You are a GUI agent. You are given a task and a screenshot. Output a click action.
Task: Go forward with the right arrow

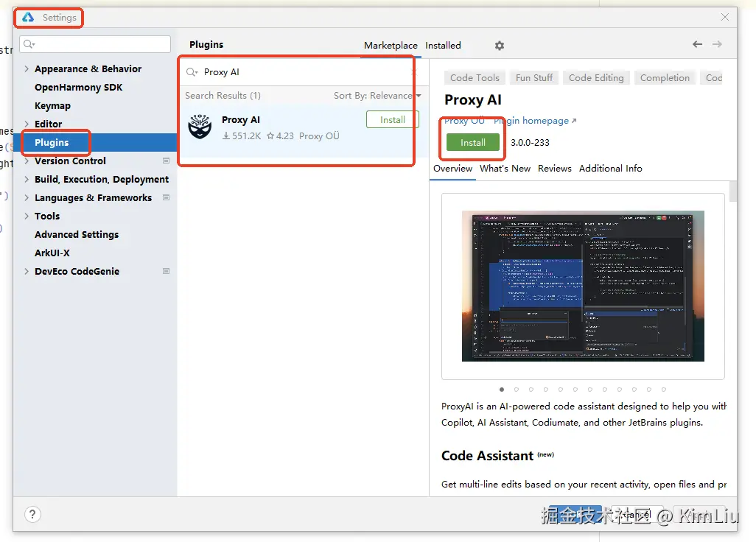coord(718,44)
